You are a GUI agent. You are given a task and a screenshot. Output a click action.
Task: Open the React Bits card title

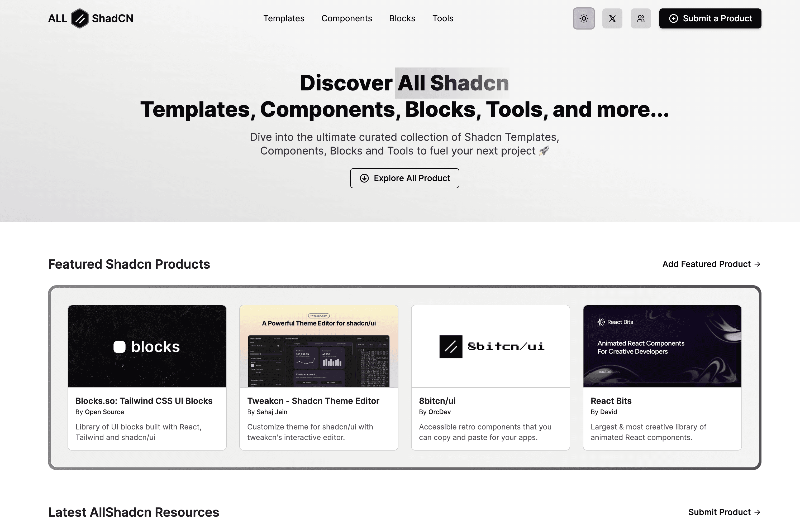pos(611,401)
